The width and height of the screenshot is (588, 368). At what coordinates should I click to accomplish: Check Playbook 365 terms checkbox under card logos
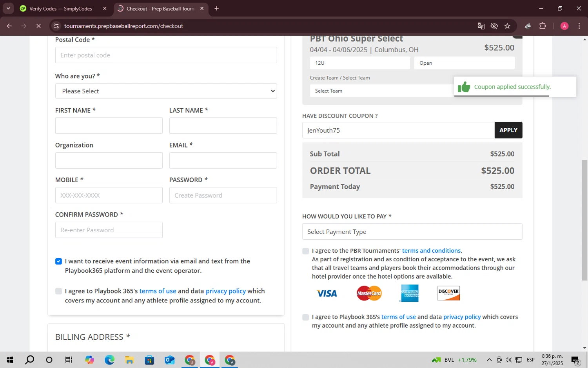305,317
